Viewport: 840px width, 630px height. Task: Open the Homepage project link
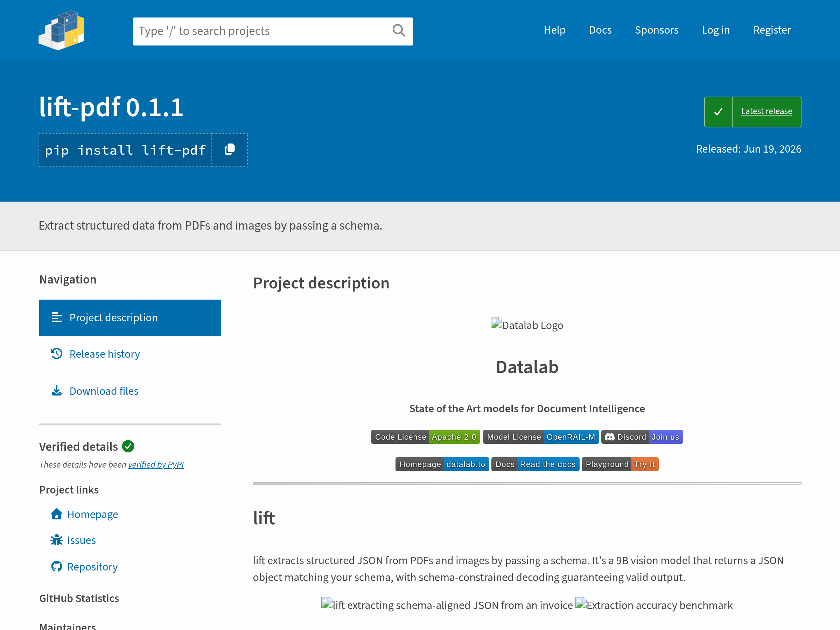pos(92,514)
